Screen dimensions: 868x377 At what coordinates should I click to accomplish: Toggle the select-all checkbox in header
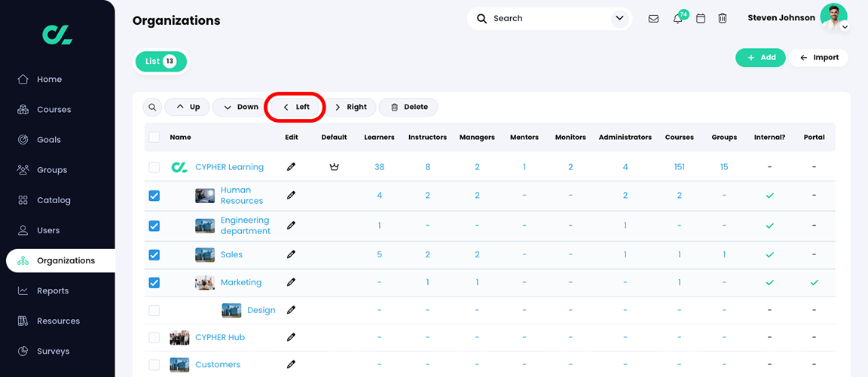click(x=154, y=137)
